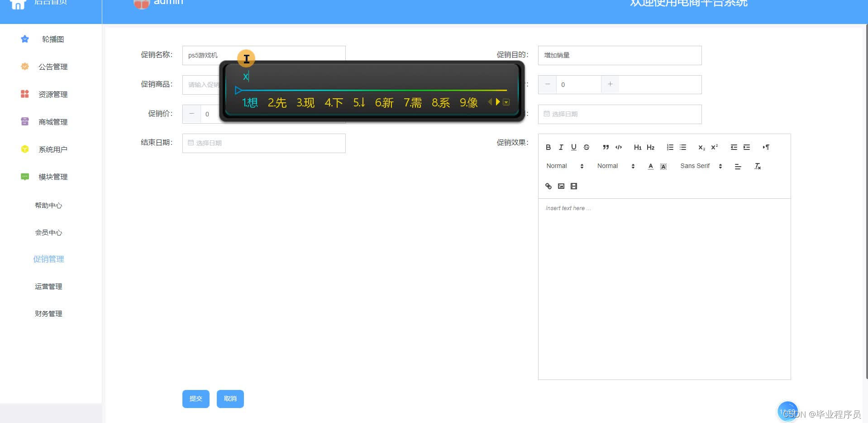Open the text color picker
This screenshot has height=423, width=868.
tap(650, 166)
